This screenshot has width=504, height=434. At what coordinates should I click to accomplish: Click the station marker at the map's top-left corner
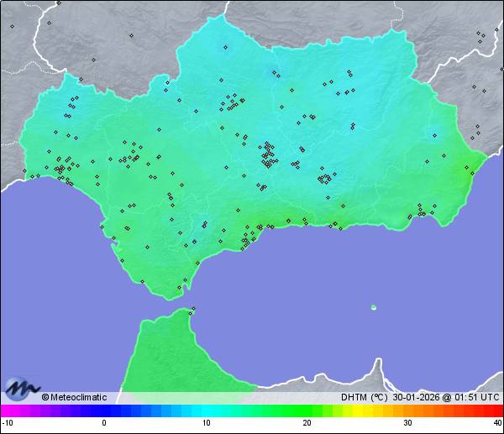[12, 26]
